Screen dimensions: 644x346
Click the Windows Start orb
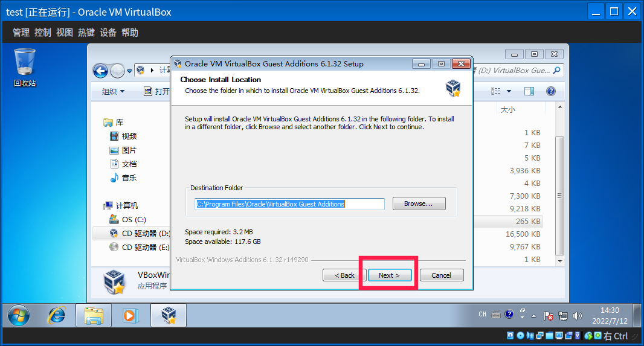19,315
